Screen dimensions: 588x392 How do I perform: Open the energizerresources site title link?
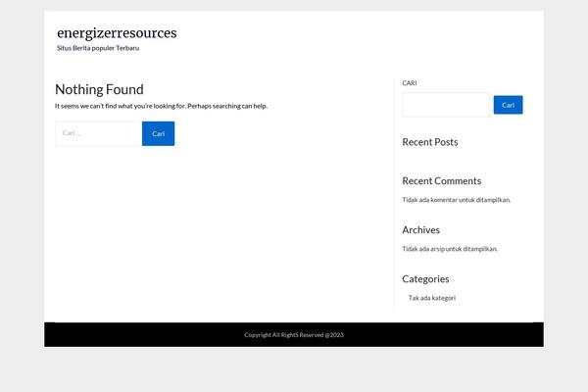click(117, 33)
